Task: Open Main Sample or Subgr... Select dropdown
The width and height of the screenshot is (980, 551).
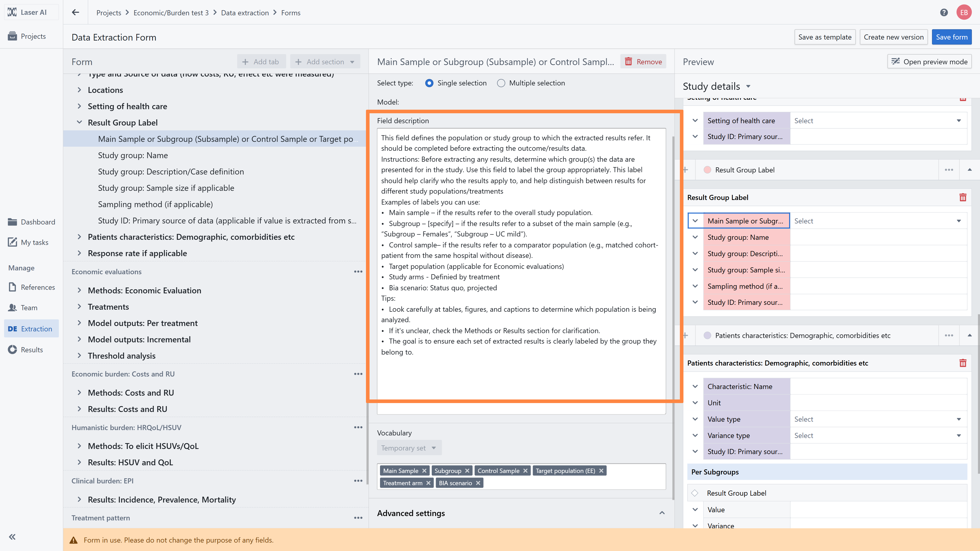Action: coord(878,221)
